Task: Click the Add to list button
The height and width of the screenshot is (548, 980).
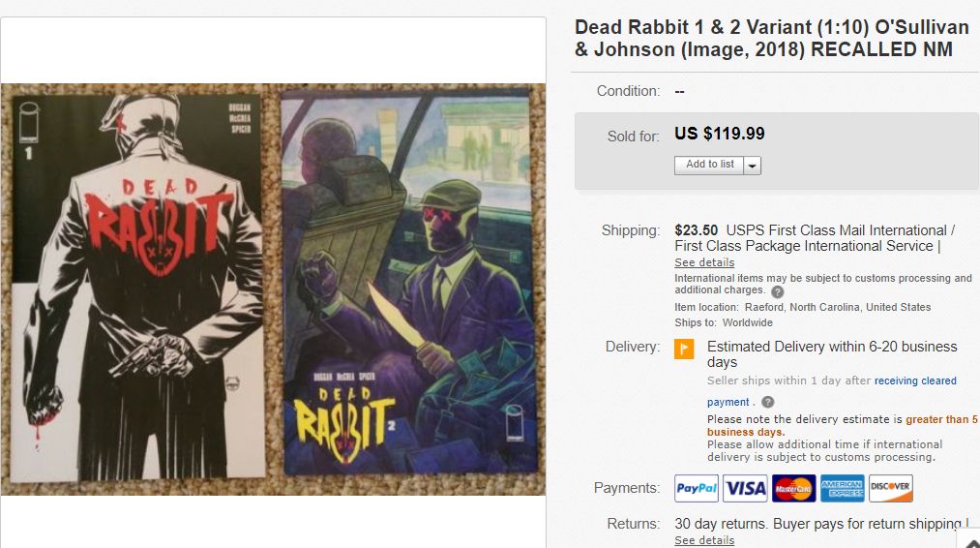Action: point(709,165)
